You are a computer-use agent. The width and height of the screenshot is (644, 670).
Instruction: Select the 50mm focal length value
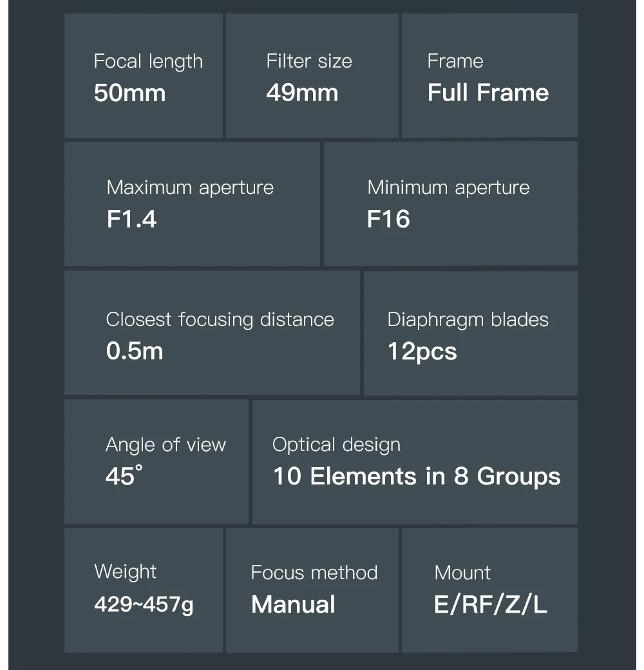[x=129, y=93]
